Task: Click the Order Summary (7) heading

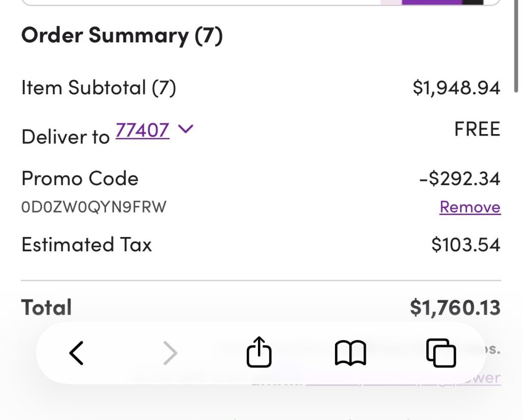Action: pyautogui.click(x=122, y=36)
